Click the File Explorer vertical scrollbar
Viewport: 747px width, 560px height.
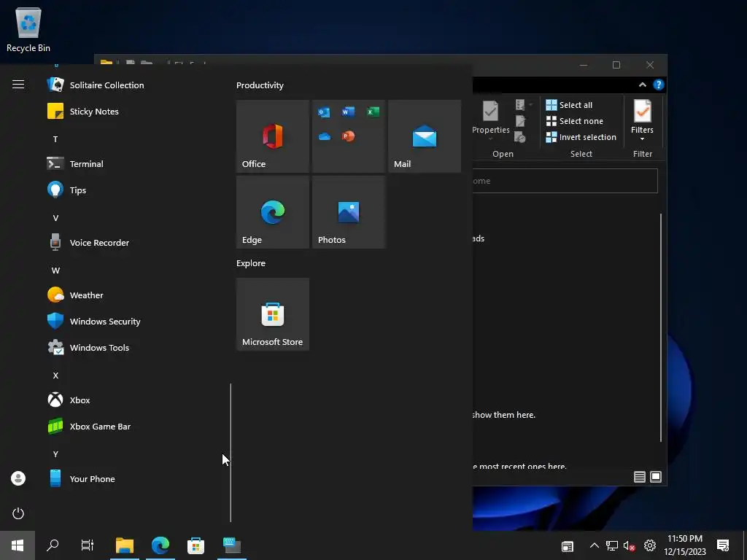click(x=661, y=328)
